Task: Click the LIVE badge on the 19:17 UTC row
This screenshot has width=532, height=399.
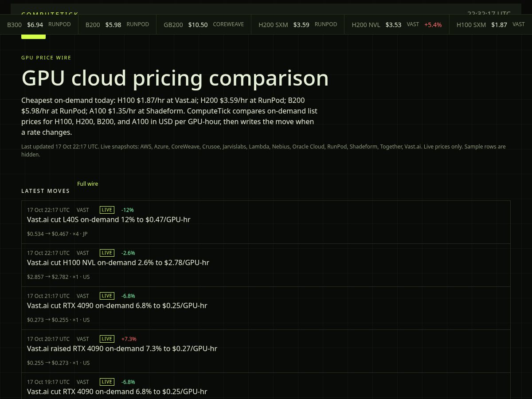Action: pos(107,382)
